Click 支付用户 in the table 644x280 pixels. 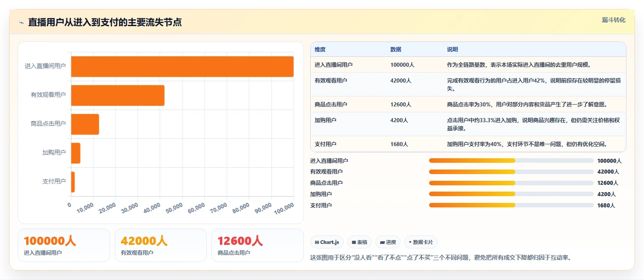point(326,144)
